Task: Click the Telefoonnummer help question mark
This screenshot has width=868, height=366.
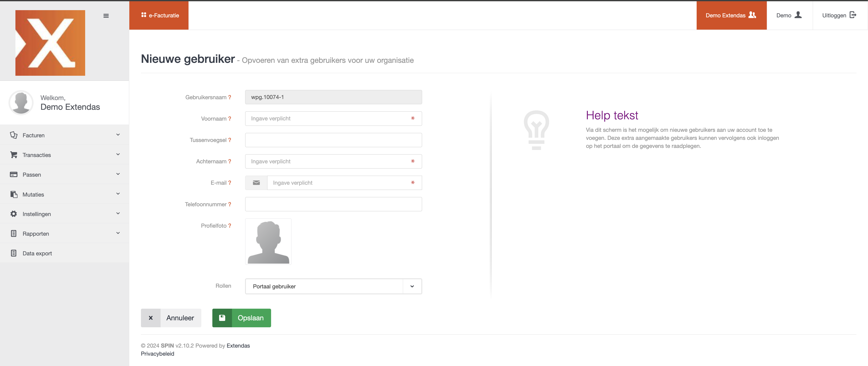Action: [x=229, y=204]
